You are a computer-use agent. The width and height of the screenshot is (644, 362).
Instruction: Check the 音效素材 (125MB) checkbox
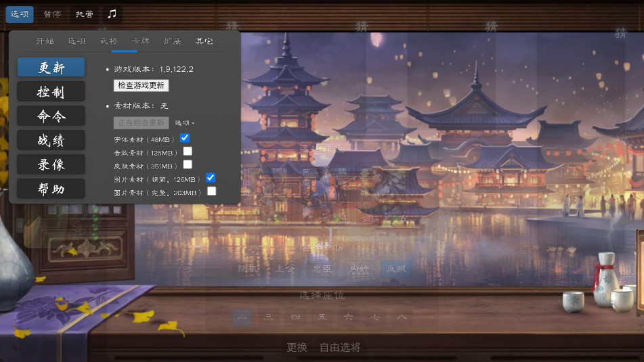[188, 152]
